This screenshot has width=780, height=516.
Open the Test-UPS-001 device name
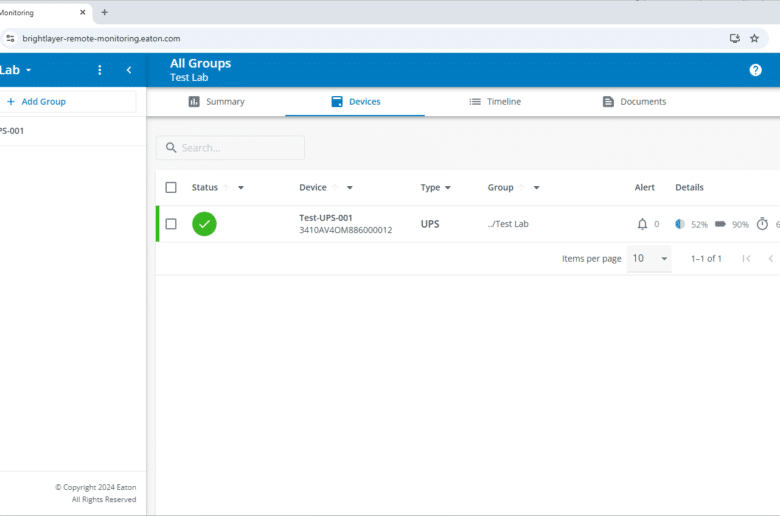(326, 218)
